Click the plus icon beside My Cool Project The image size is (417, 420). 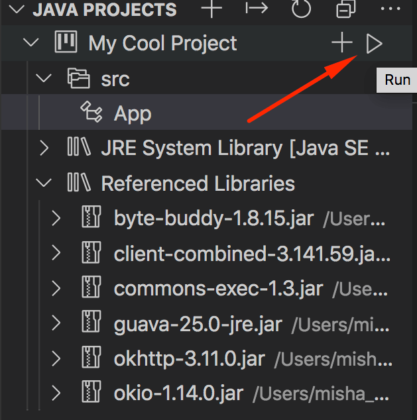coord(342,43)
